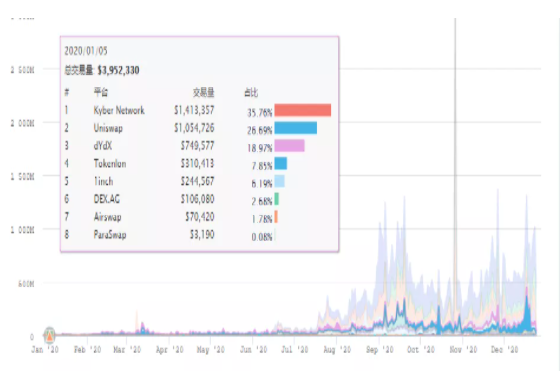Click the 2 000M y-axis label
This screenshot has width=560, height=371.
coord(22,123)
